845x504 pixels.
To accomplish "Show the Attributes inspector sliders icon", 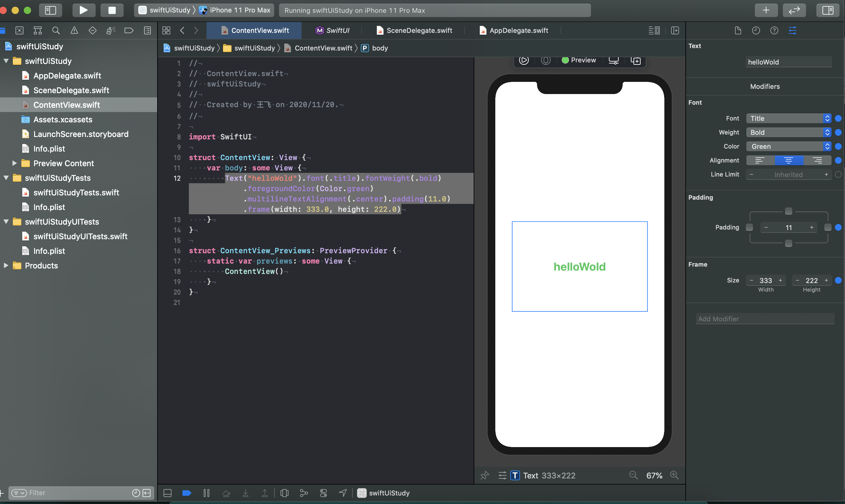I will pos(793,30).
